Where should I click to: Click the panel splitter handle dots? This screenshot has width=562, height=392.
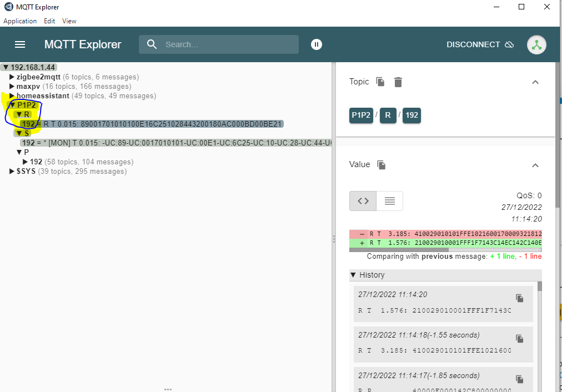coord(334,239)
